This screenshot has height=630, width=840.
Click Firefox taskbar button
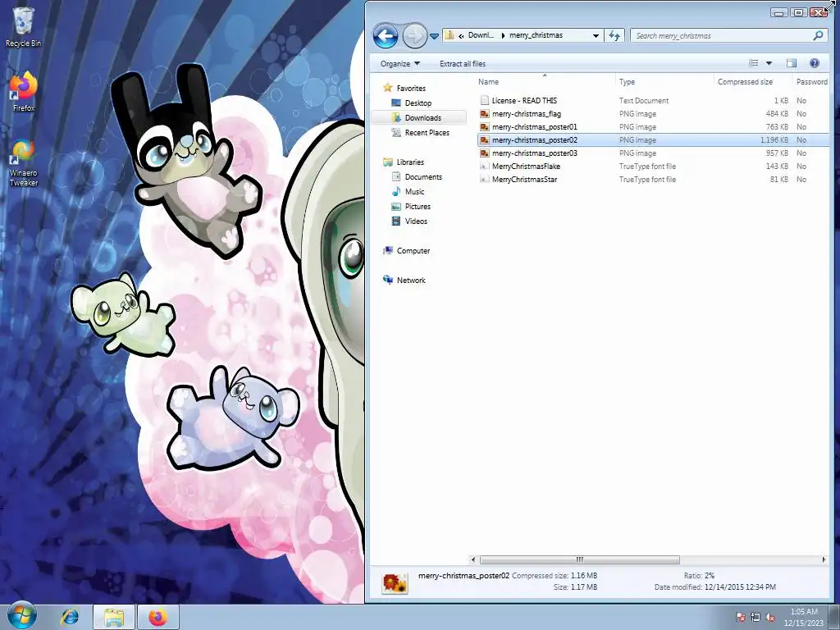pyautogui.click(x=158, y=617)
